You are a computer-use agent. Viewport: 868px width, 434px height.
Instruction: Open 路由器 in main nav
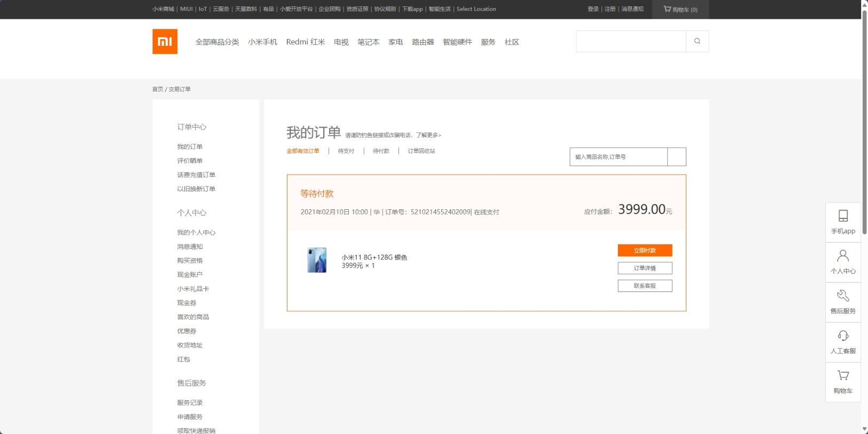tap(423, 42)
